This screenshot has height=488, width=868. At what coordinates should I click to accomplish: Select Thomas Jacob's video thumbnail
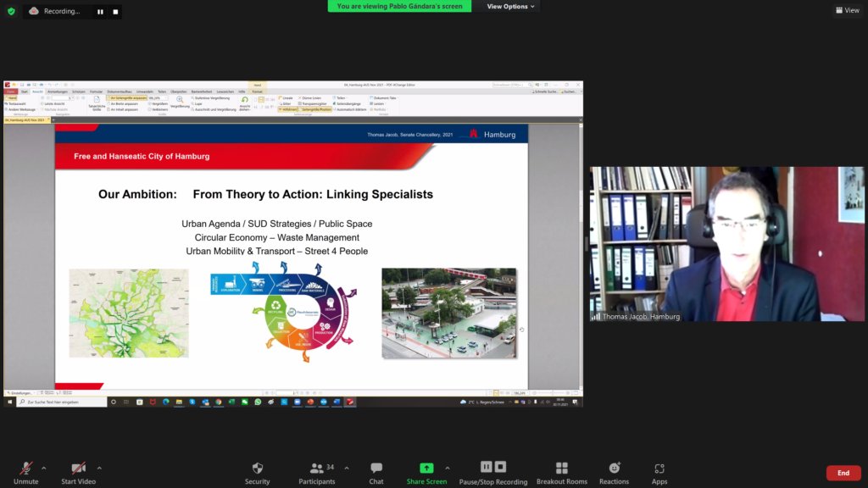(726, 244)
